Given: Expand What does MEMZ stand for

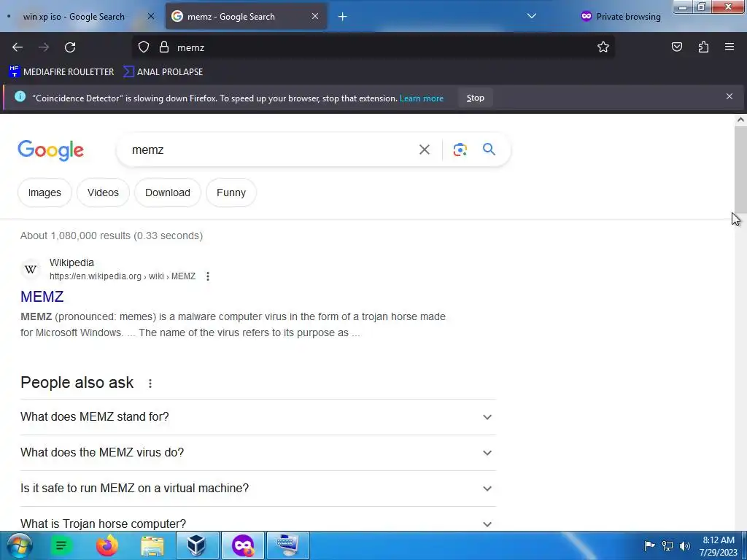Looking at the screenshot, I should tap(258, 416).
